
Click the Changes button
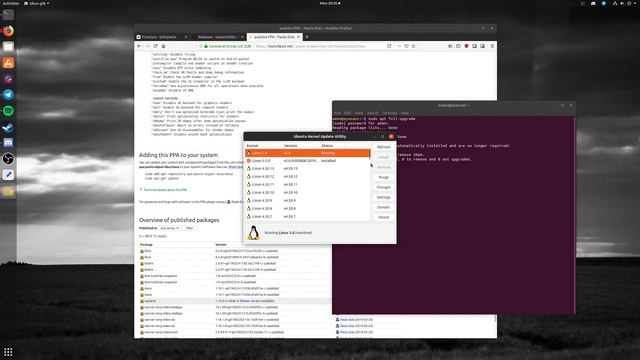point(384,187)
